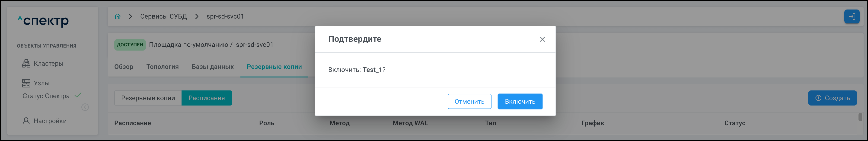Click the Спектр logo
Screen dimensions: 868x141
(43, 21)
